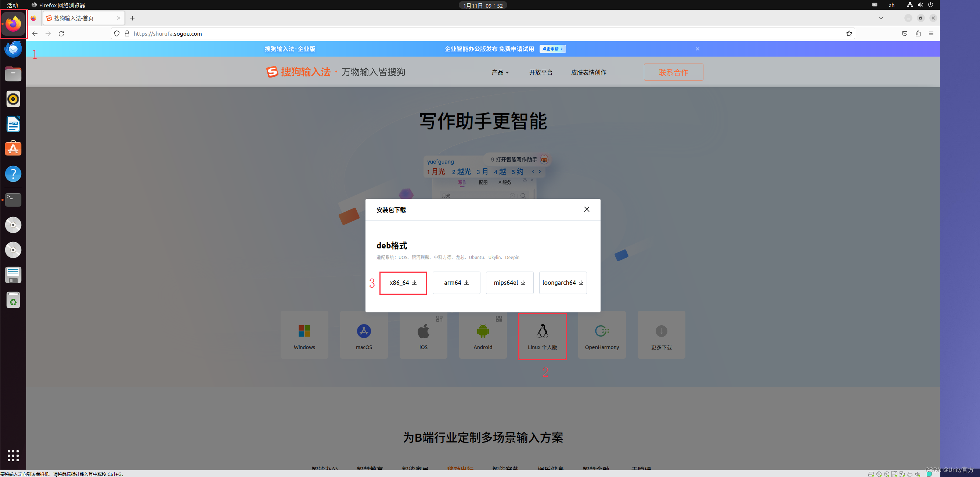
Task: Click the 点击申请 banner link
Action: click(x=552, y=49)
